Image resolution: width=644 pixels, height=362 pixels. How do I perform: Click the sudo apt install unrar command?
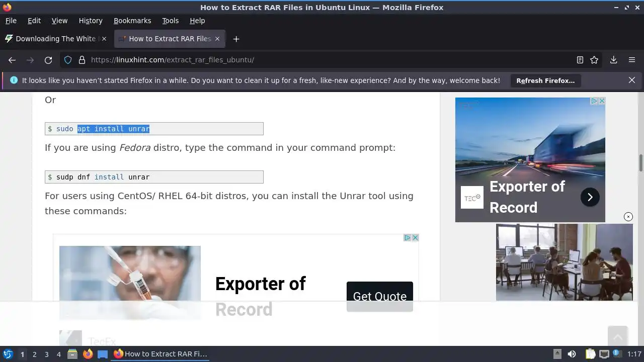click(x=154, y=129)
